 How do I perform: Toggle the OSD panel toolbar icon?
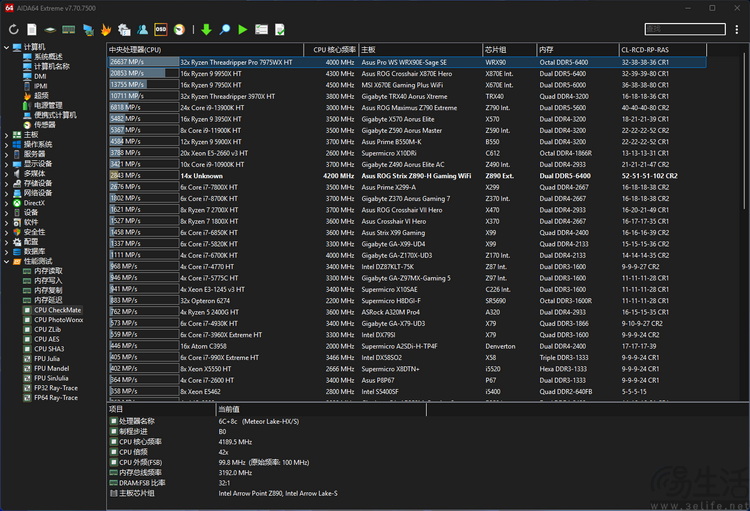pyautogui.click(x=161, y=30)
